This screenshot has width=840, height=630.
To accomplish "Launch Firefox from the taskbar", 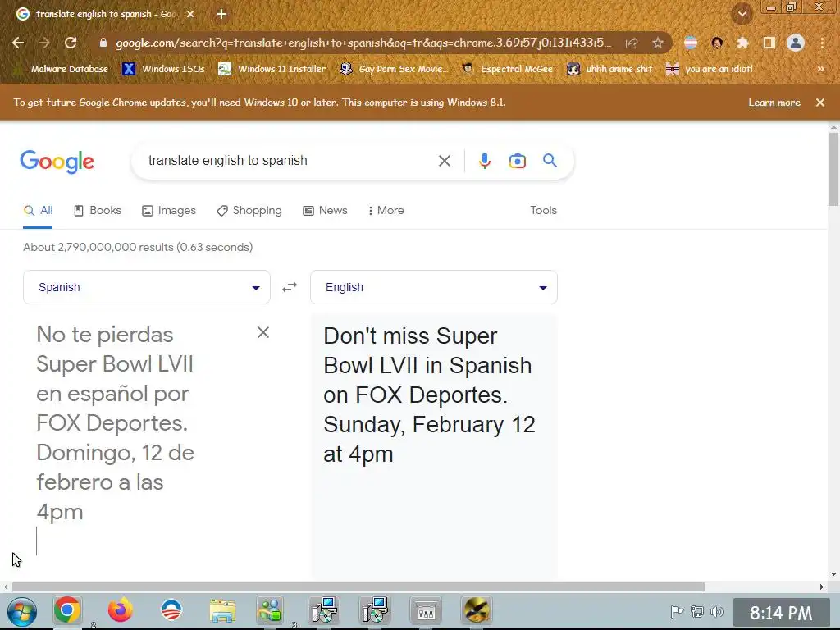I will coord(120,610).
